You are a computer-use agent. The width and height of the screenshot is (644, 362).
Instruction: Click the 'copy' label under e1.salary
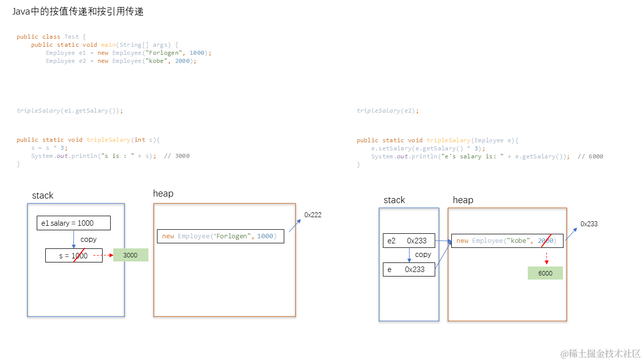pos(89,239)
